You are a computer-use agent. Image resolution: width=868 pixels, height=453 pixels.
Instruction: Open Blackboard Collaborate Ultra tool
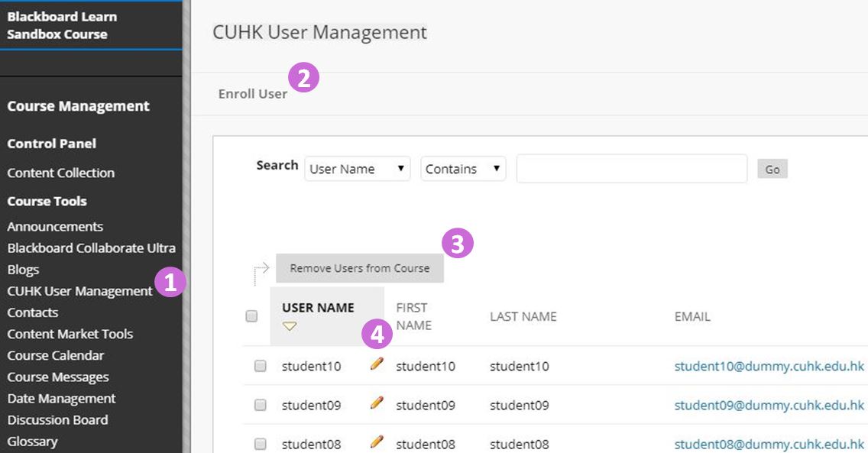92,248
